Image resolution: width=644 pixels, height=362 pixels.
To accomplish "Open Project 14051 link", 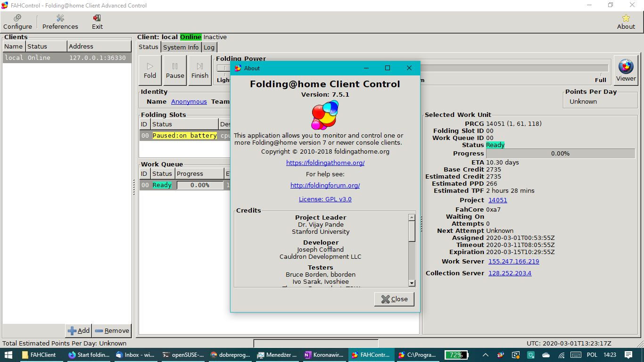I will click(x=498, y=200).
